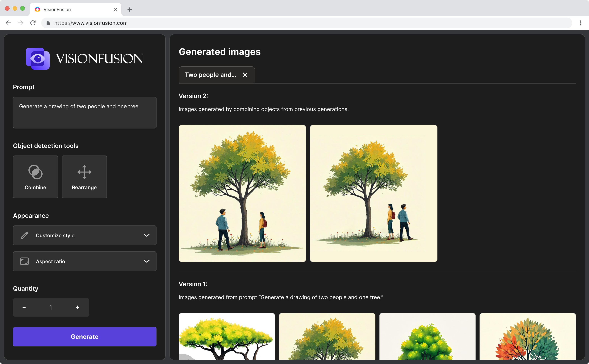The height and width of the screenshot is (364, 589).
Task: Click the browser address bar URL
Action: [x=91, y=23]
